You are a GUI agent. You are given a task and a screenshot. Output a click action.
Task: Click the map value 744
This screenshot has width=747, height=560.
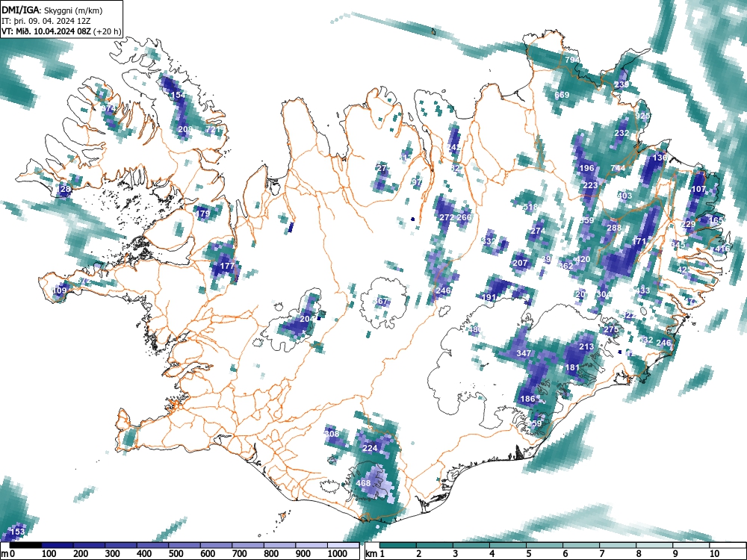click(618, 168)
